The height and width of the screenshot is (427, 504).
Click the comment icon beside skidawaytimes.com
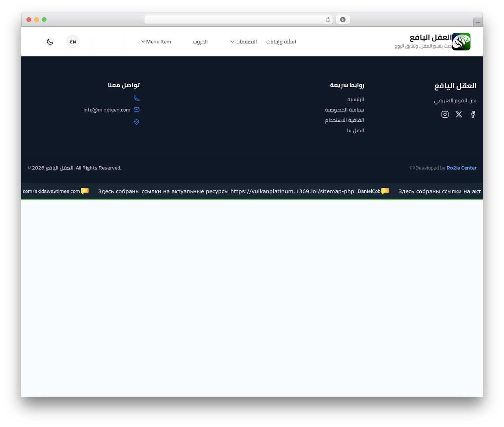click(x=85, y=191)
